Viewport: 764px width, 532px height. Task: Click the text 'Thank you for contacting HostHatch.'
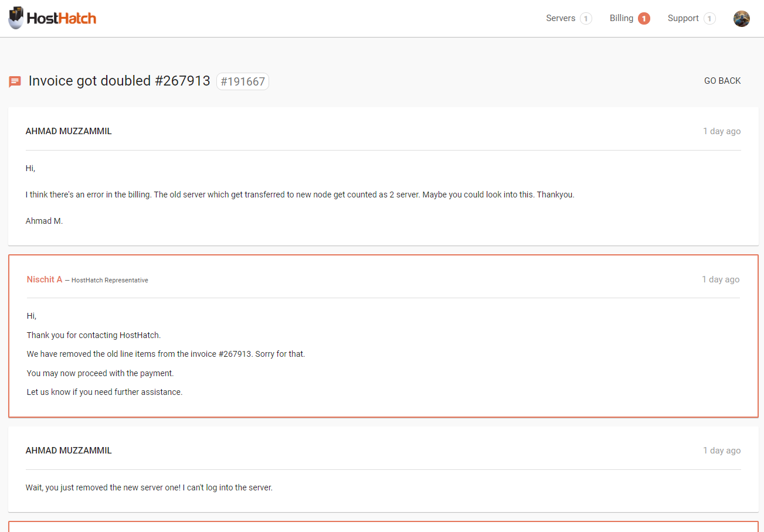tap(94, 335)
